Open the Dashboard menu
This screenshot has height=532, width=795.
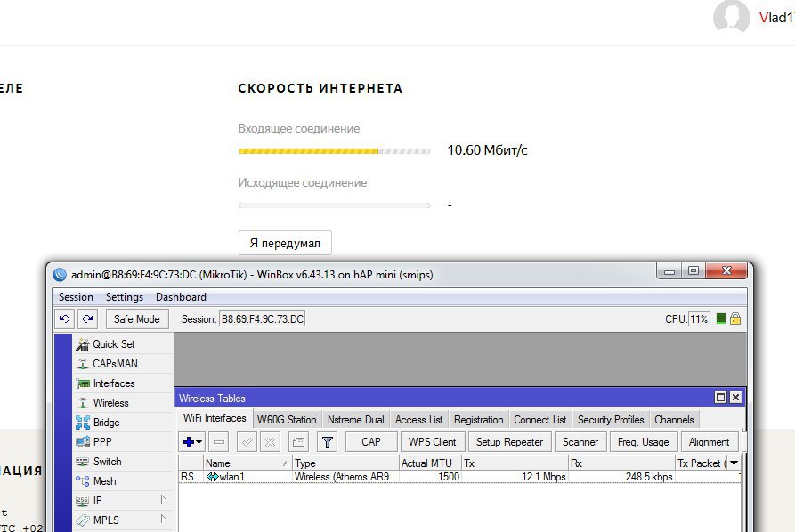click(x=181, y=297)
